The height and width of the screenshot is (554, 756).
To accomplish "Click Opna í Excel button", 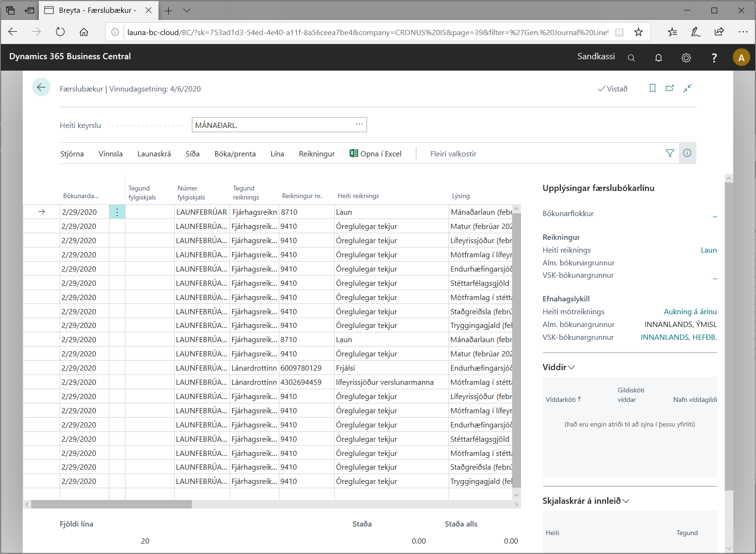I will click(x=375, y=154).
